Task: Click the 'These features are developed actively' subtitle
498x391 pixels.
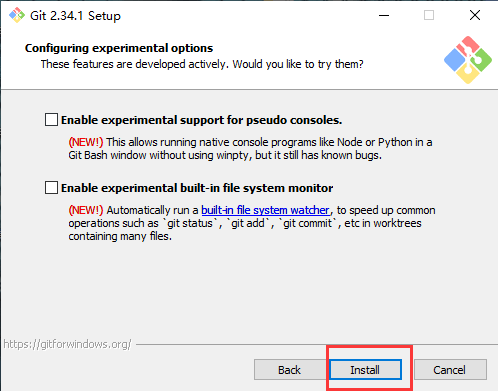Action: [202, 64]
